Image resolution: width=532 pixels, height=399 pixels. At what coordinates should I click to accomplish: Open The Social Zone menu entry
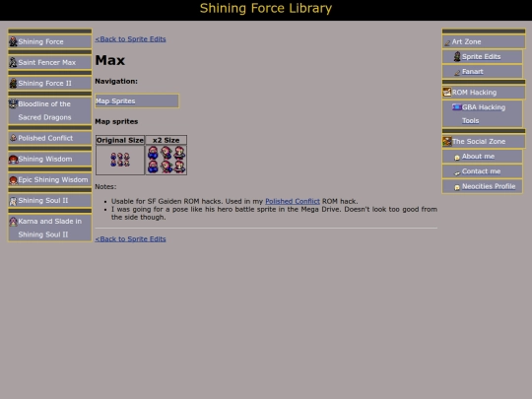coord(479,142)
